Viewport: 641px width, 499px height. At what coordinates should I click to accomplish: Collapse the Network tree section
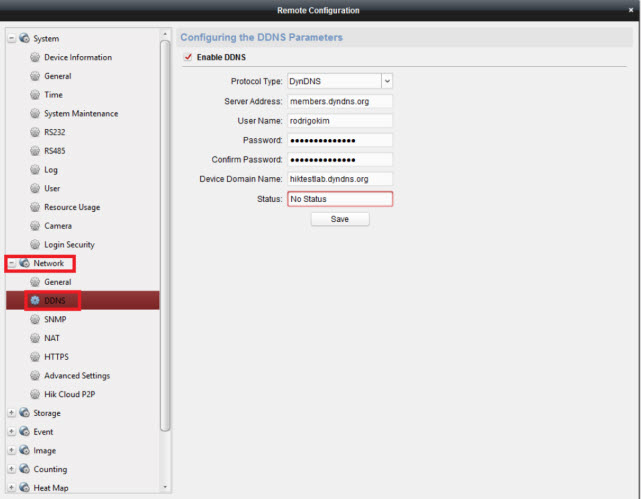pos(11,264)
